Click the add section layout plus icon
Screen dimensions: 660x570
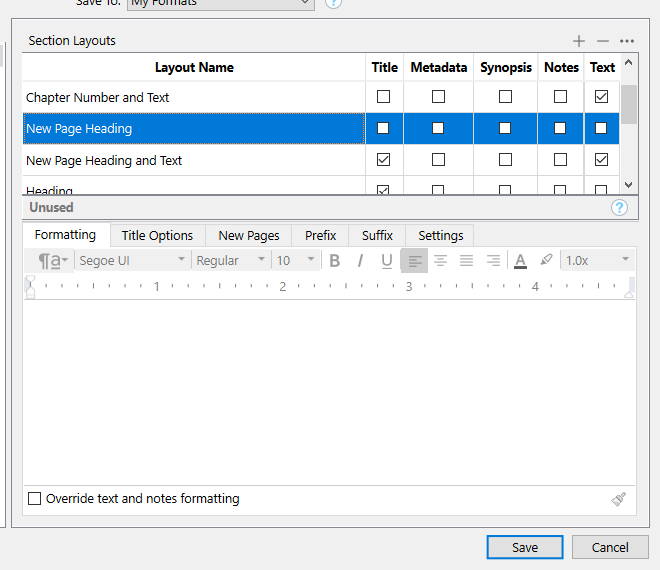click(x=579, y=41)
